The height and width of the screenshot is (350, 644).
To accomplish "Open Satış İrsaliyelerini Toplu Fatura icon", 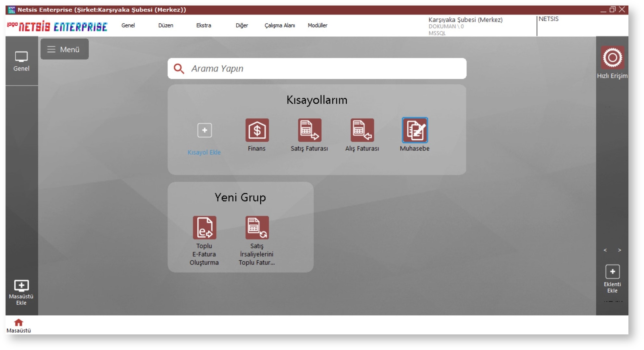I will pos(257,227).
